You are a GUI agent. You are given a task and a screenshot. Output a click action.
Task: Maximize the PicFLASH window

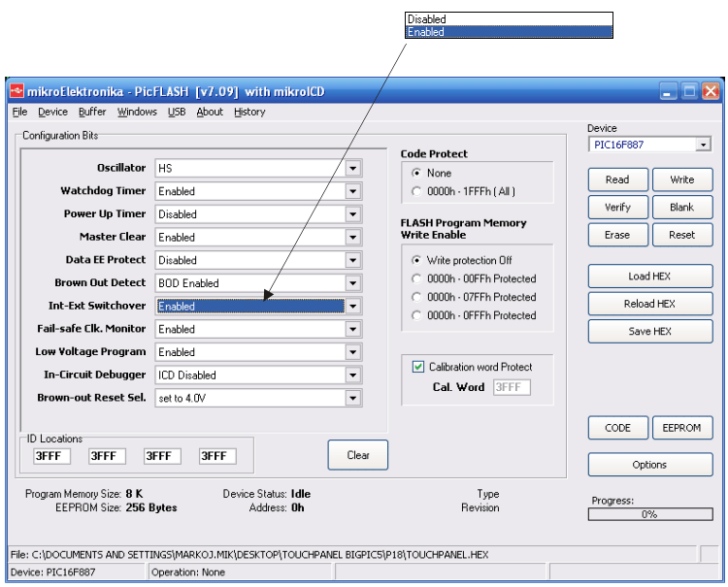point(689,91)
